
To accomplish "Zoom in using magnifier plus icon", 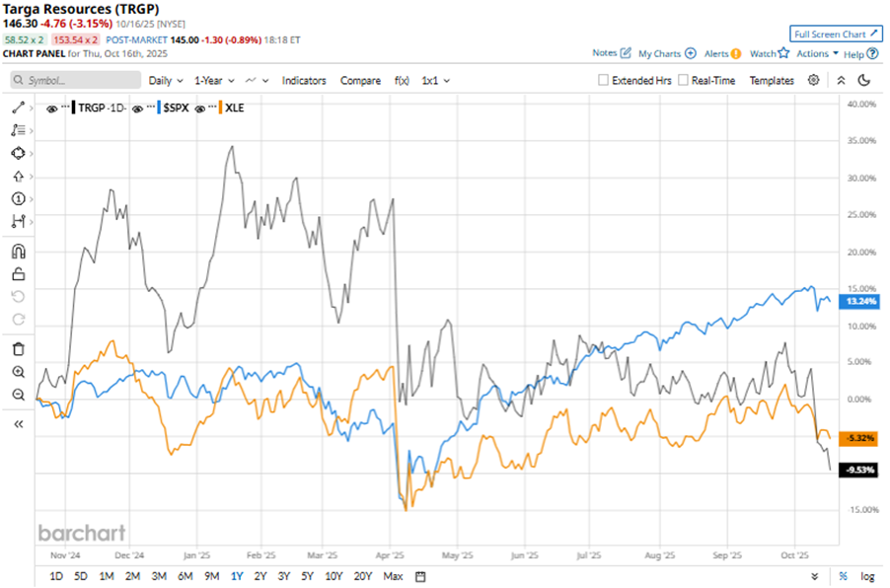I will (x=18, y=372).
